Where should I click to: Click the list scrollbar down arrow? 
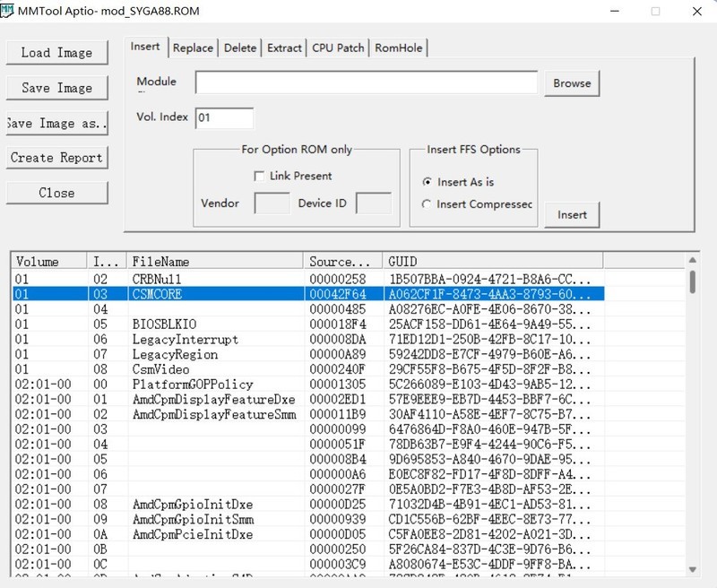pyautogui.click(x=692, y=570)
